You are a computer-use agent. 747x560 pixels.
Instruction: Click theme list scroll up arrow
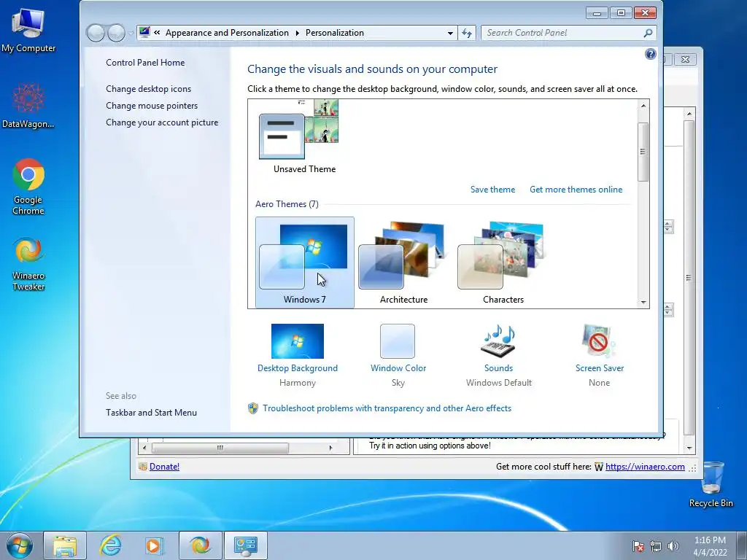643,106
